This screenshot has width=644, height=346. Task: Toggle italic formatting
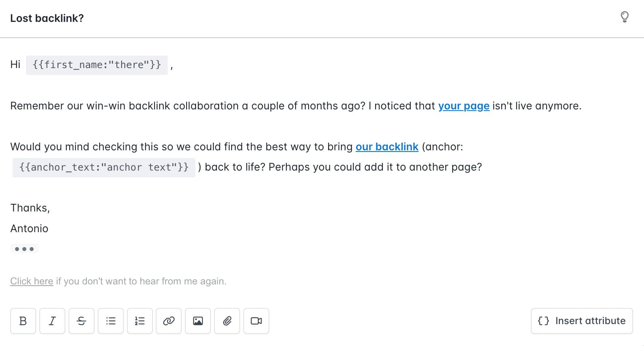coord(52,321)
